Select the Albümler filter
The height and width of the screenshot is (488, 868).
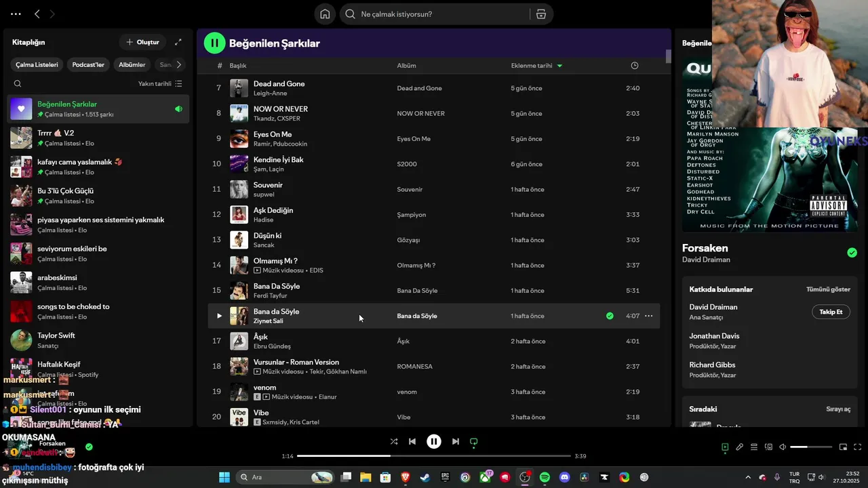tap(132, 65)
